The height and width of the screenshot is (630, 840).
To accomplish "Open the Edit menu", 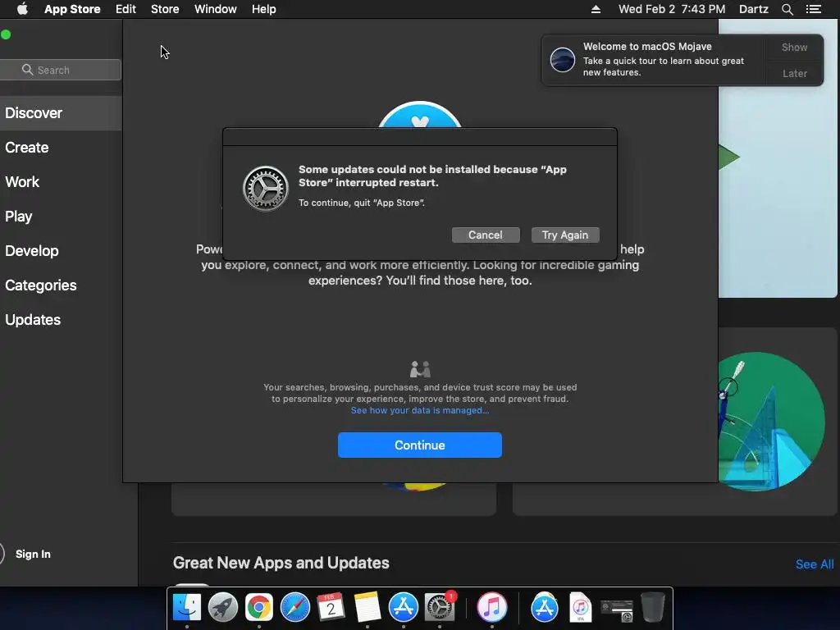I will (x=126, y=9).
